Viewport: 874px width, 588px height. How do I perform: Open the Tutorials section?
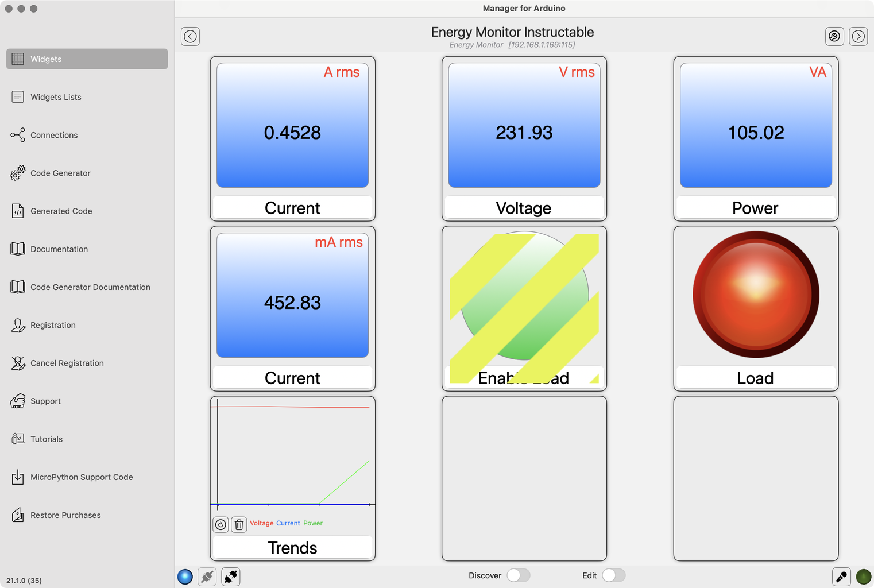click(47, 439)
